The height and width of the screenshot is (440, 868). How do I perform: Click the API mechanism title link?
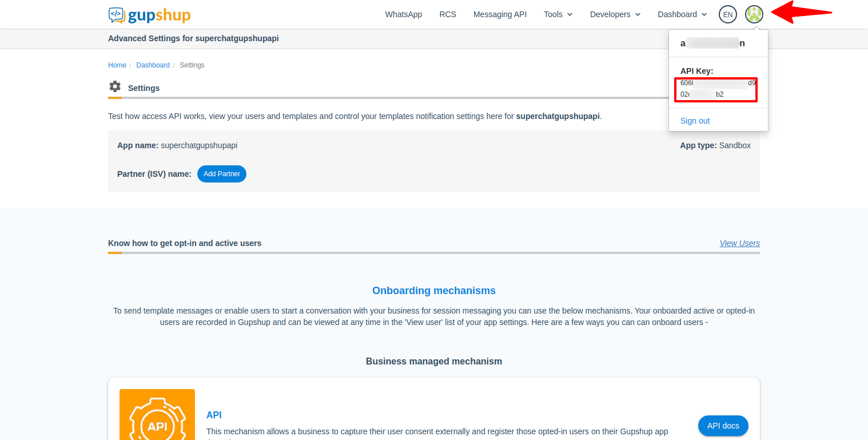click(214, 415)
